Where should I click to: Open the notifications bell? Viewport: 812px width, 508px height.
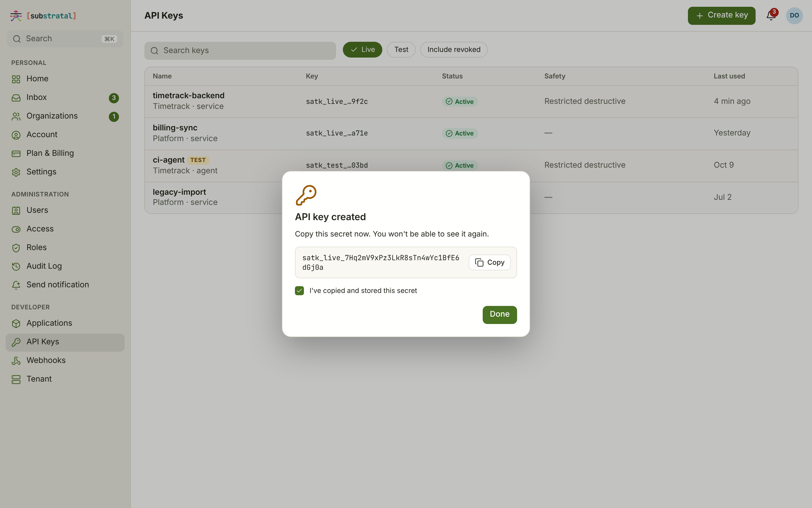[771, 16]
